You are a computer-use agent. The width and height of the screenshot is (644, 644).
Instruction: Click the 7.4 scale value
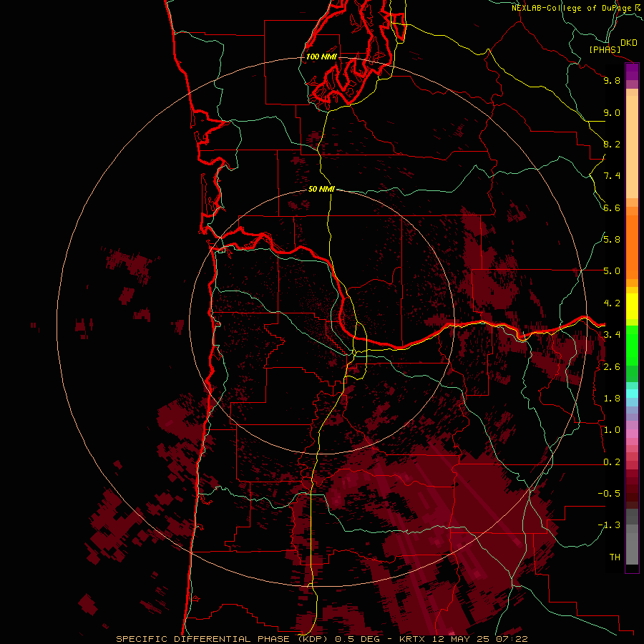coord(612,176)
